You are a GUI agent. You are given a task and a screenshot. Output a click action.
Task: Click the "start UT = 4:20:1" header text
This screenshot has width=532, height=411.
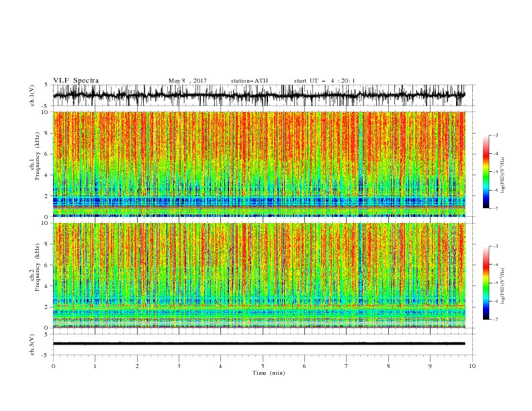click(x=324, y=81)
